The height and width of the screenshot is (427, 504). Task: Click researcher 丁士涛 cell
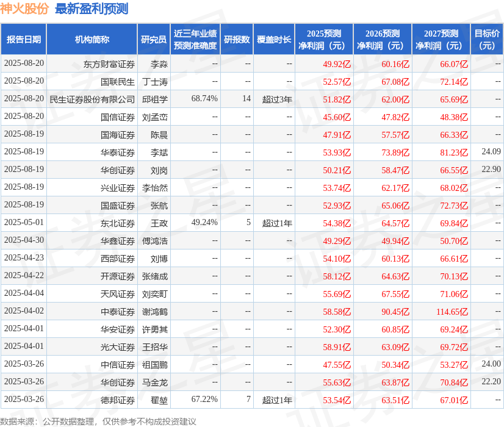click(x=155, y=82)
